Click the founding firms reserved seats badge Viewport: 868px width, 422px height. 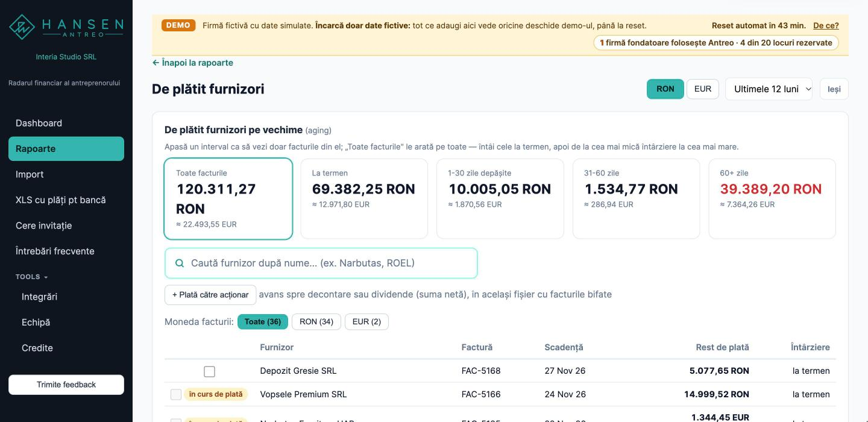(x=716, y=43)
